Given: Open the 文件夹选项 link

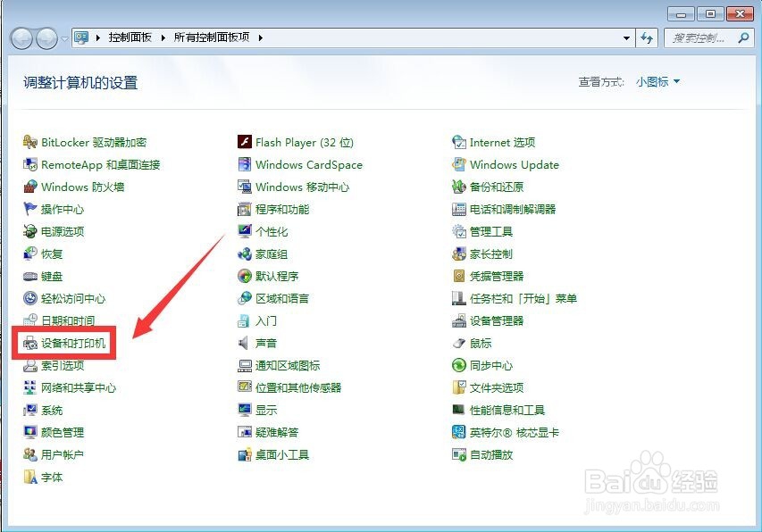Looking at the screenshot, I should tap(497, 387).
